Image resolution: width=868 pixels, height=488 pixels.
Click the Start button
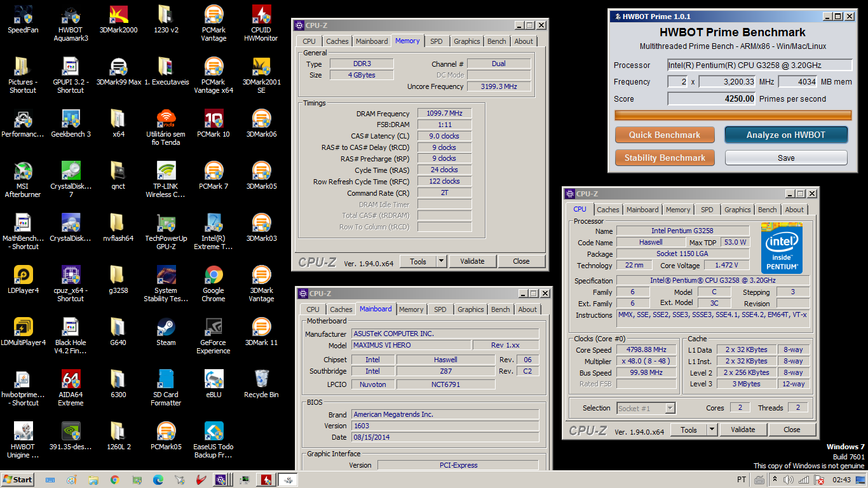tap(18, 480)
